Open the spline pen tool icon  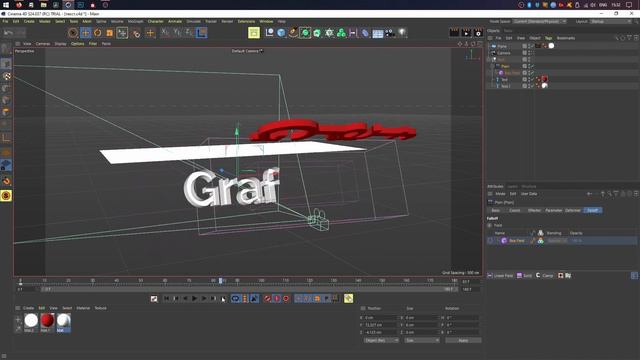click(x=293, y=33)
